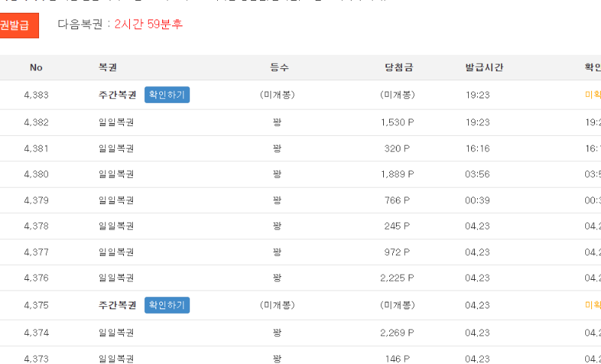Click the 다음복권 countdown timer text
Screen dimensions: 601x364
148,24
